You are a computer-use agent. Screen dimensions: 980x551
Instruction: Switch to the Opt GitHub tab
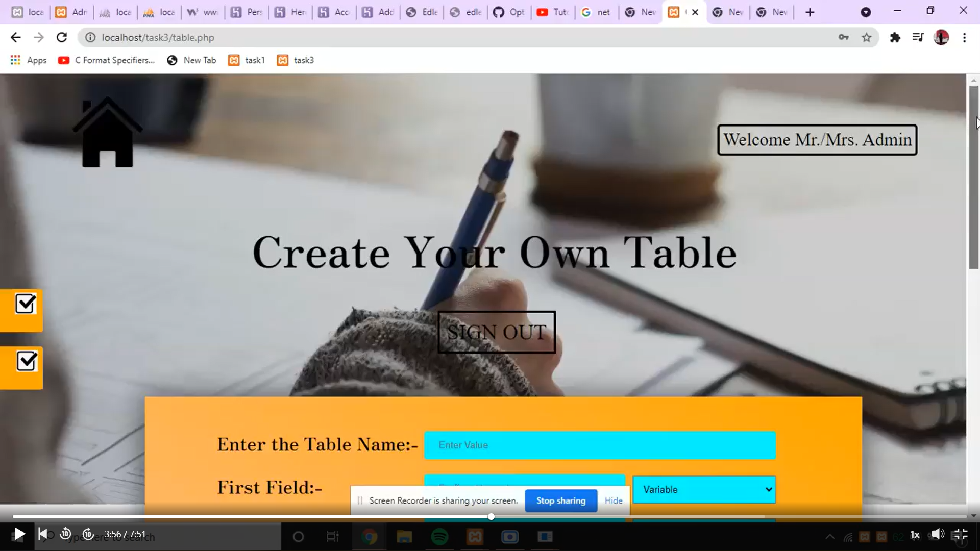point(509,12)
